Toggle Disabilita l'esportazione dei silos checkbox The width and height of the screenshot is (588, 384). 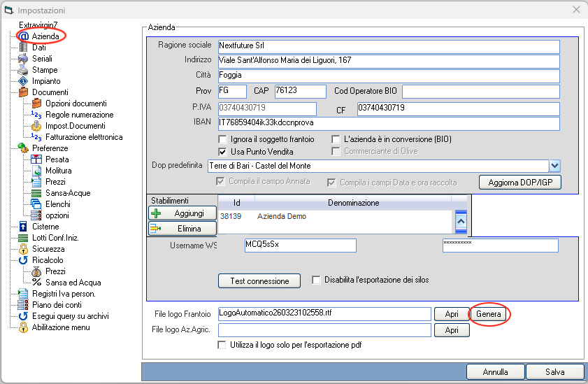(x=316, y=280)
